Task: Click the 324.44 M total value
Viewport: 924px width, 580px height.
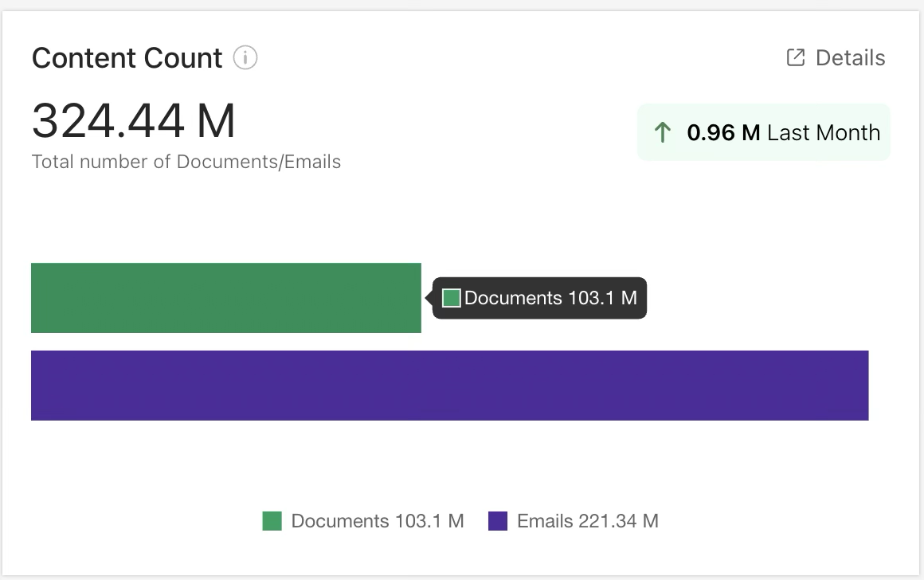Action: click(x=134, y=121)
